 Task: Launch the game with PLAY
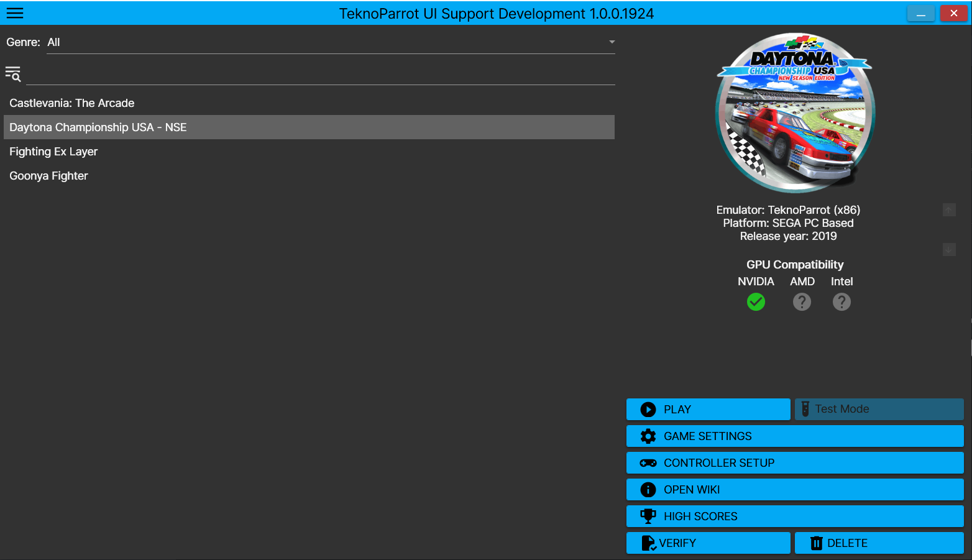(708, 410)
